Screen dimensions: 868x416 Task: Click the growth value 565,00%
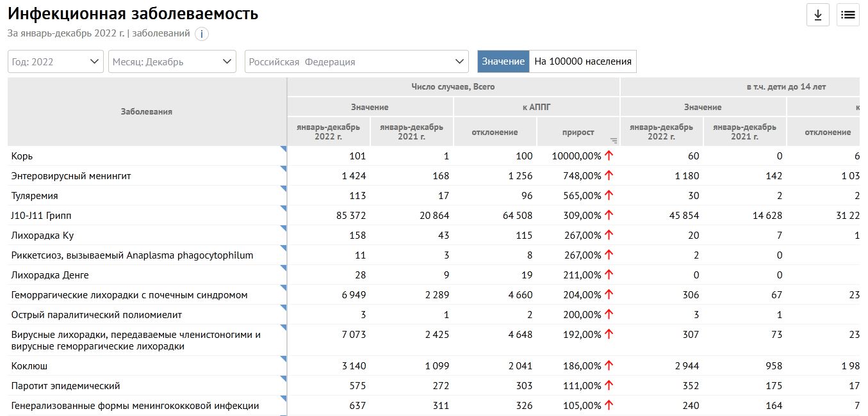point(582,196)
